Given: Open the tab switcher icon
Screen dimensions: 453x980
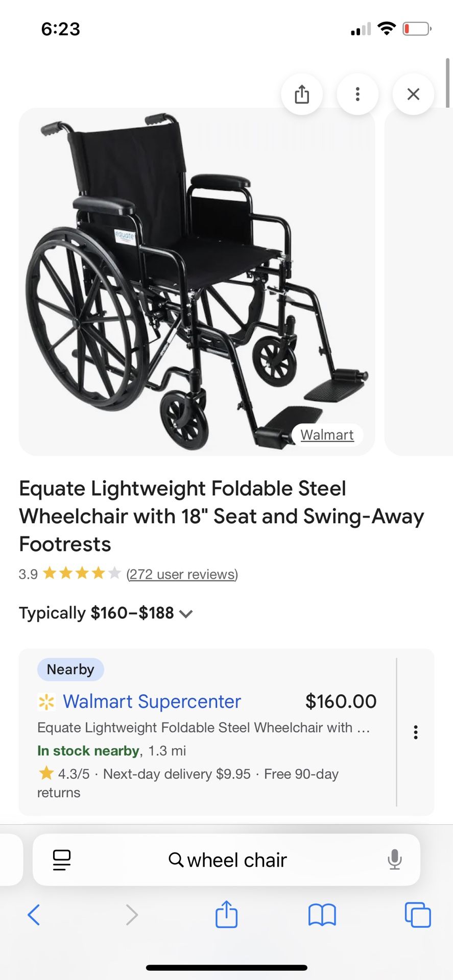Looking at the screenshot, I should [x=418, y=915].
